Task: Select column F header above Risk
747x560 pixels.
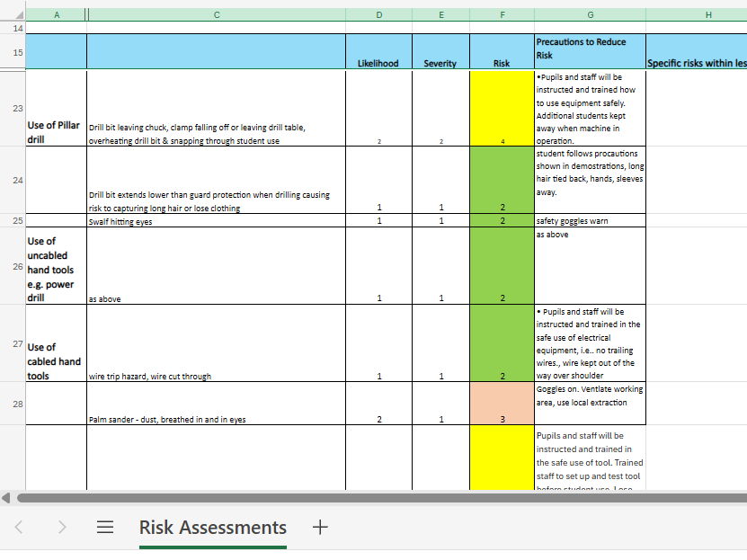Action: click(502, 14)
